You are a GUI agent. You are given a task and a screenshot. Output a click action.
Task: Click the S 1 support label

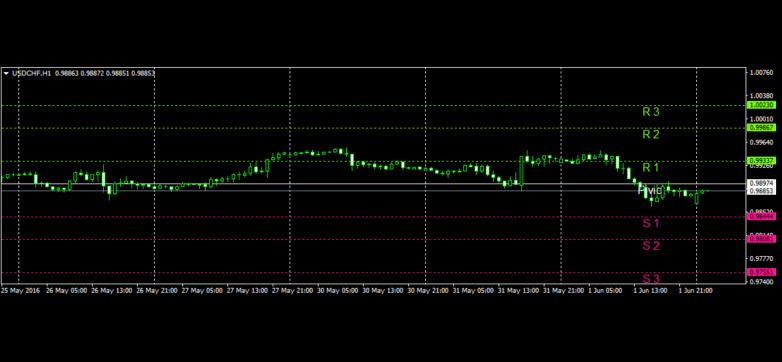tap(651, 223)
